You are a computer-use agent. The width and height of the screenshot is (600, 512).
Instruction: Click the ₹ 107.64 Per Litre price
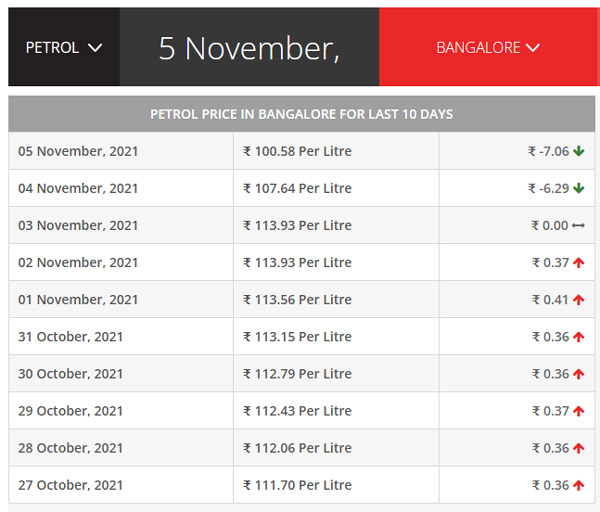[x=297, y=188]
